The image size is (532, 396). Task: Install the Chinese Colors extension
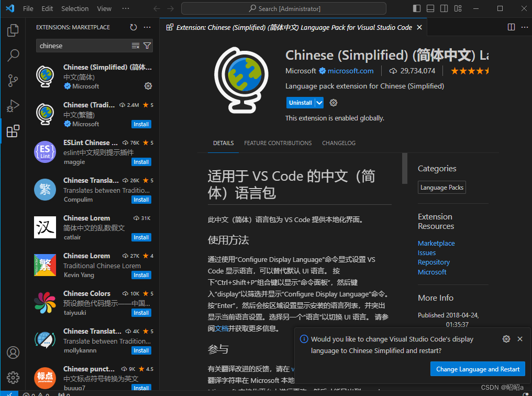[141, 313]
